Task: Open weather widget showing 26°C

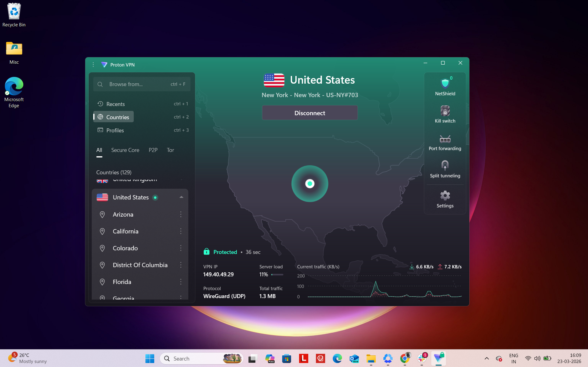Action: coord(28,358)
